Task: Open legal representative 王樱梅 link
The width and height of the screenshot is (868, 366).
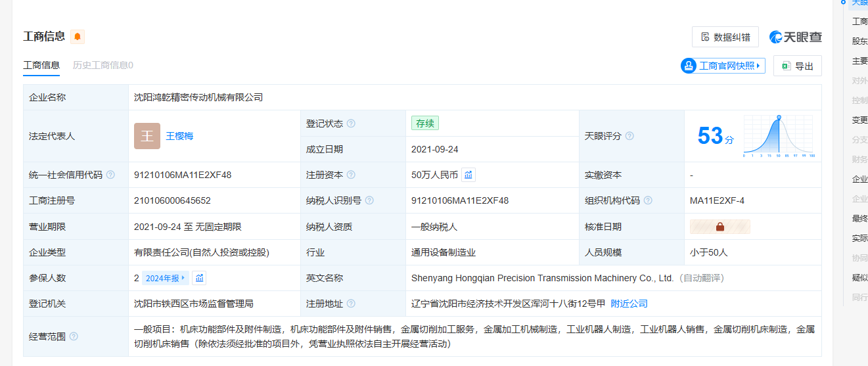Action: [179, 136]
